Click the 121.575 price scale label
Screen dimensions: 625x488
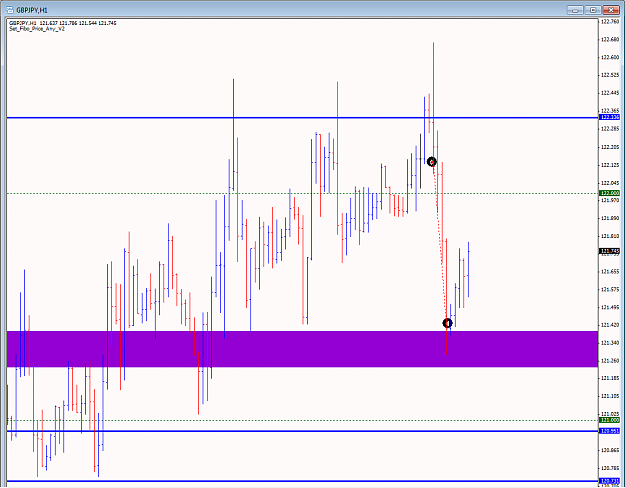[x=610, y=289]
